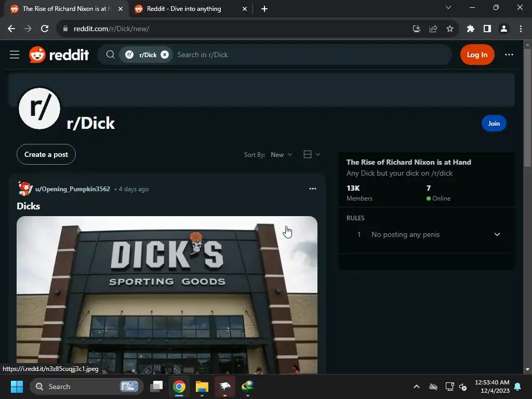Click the 13K Members count
The image size is (532, 399).
pyautogui.click(x=360, y=193)
